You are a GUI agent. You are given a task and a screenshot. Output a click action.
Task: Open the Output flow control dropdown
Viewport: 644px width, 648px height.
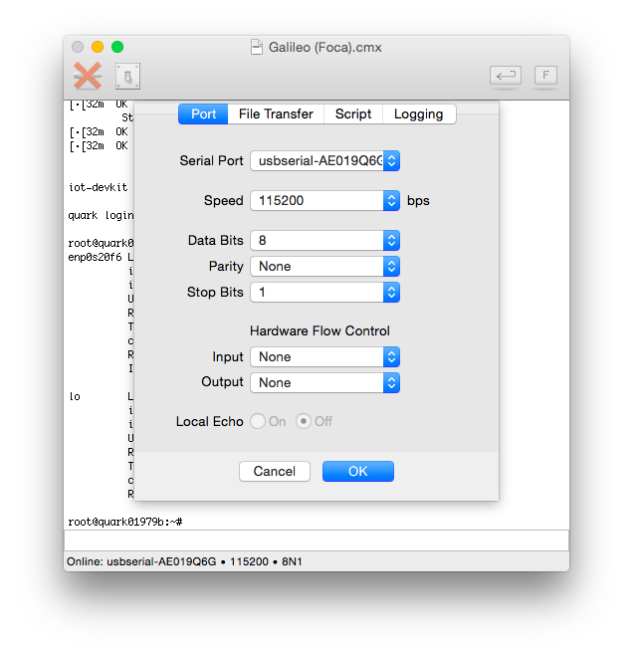[324, 382]
